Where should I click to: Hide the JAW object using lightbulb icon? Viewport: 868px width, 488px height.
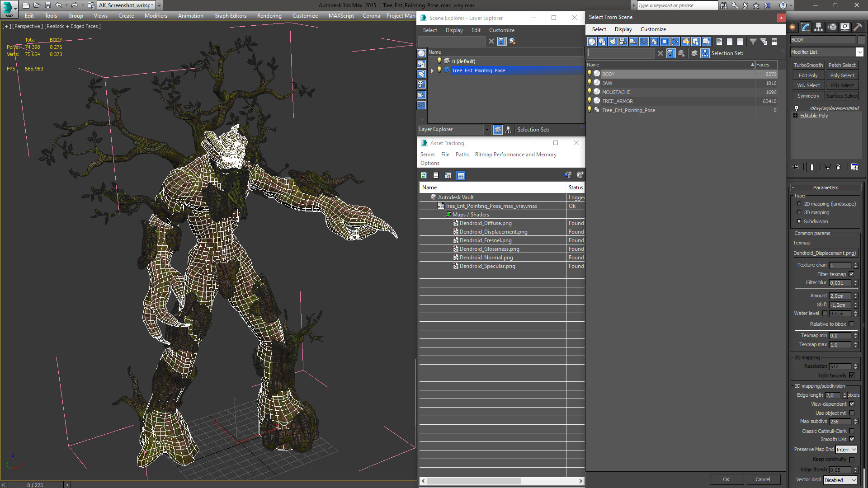(x=589, y=83)
